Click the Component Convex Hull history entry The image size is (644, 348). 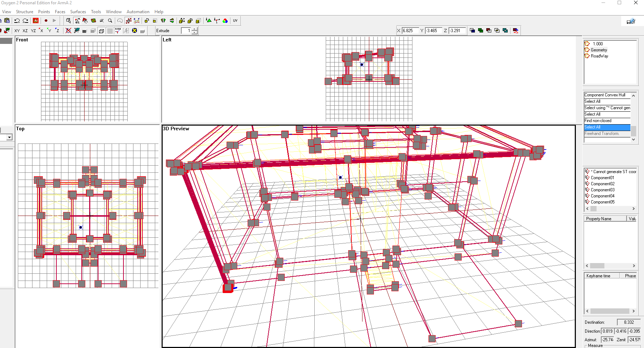click(607, 95)
